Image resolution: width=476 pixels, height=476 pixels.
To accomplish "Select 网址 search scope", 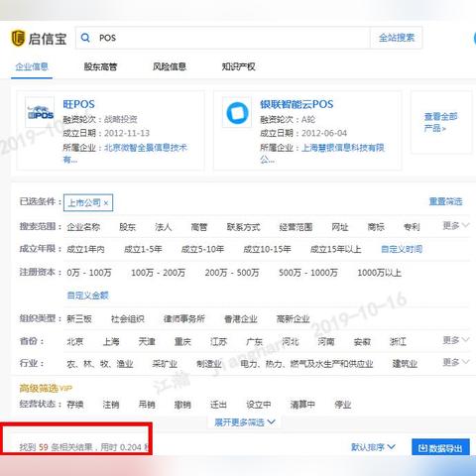I will [x=340, y=227].
